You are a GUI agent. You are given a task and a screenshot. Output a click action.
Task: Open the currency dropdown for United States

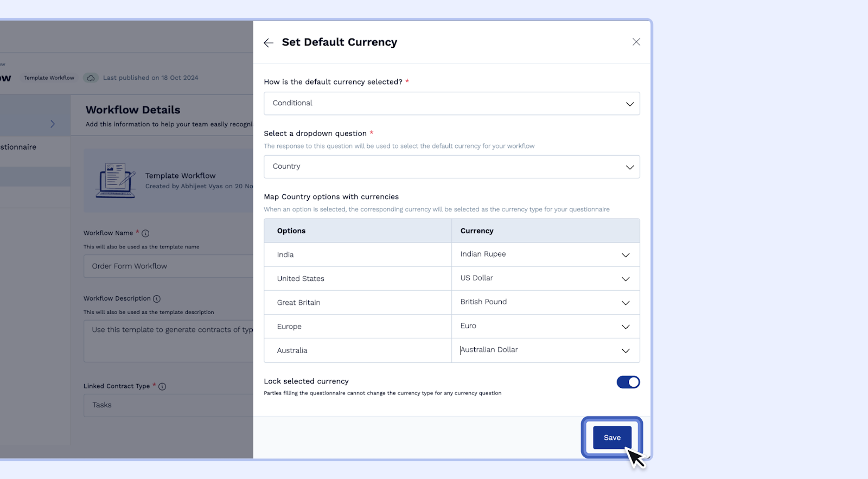coord(546,278)
